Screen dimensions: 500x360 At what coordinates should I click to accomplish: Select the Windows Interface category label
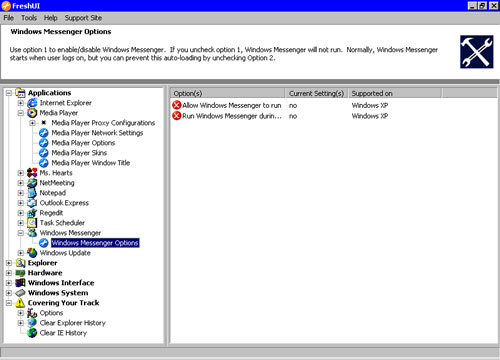point(61,283)
